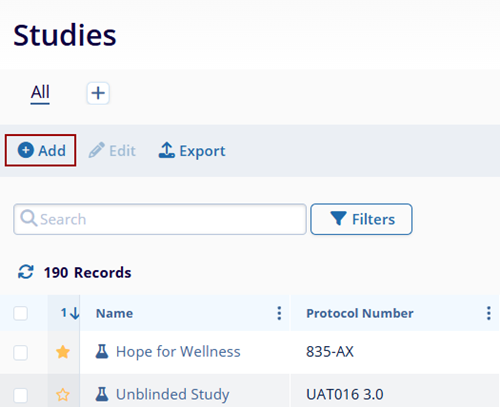Image resolution: width=500 pixels, height=407 pixels.
Task: Toggle the select-all header checkbox
Action: [20, 313]
